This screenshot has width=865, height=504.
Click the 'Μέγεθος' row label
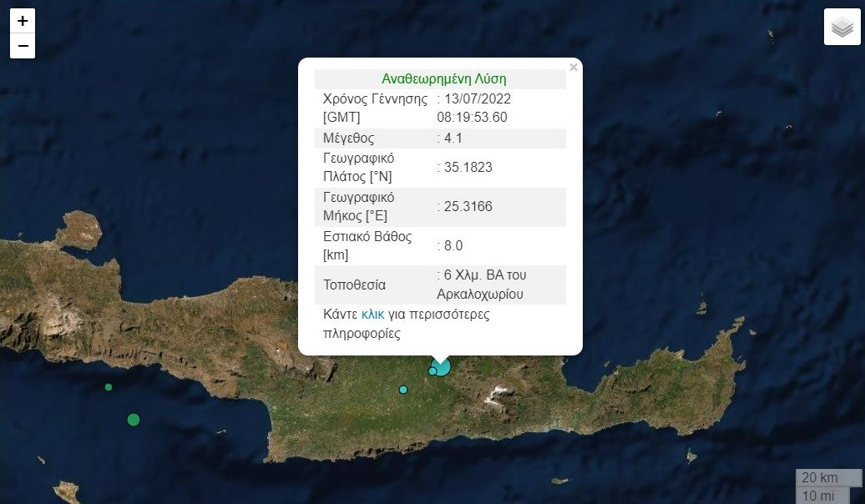click(348, 138)
